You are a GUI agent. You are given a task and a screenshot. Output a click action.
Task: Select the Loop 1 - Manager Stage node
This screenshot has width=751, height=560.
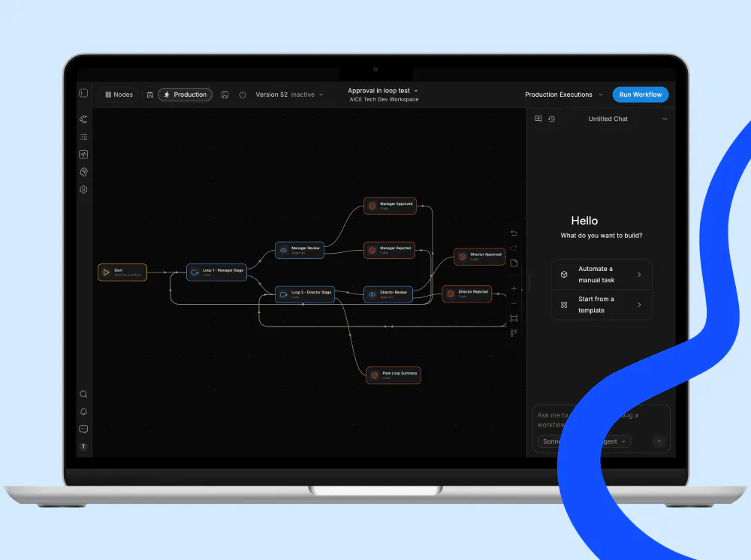(x=216, y=272)
